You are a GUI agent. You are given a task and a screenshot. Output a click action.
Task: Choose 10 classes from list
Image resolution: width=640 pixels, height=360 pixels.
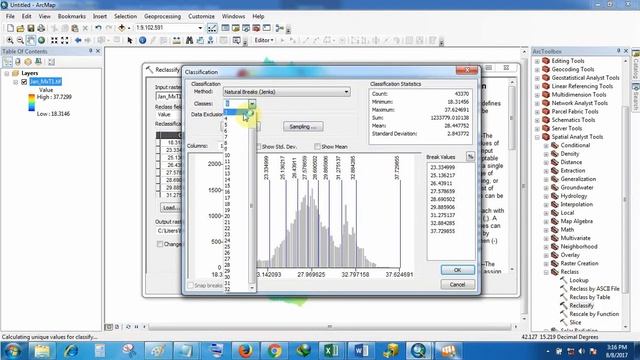click(x=236, y=155)
